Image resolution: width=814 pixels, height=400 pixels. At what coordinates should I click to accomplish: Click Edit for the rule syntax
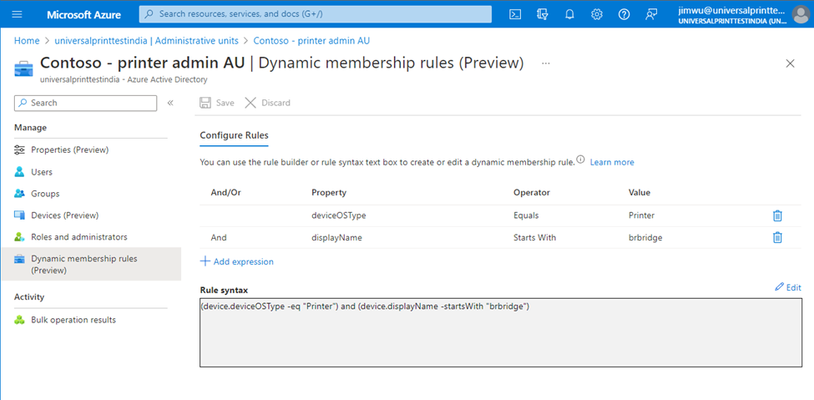(788, 287)
